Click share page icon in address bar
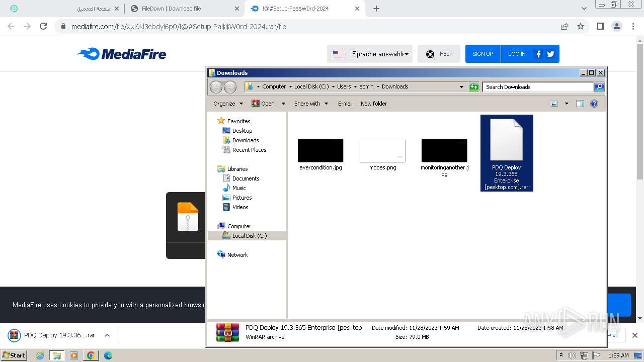This screenshot has width=644, height=362. (x=565, y=26)
